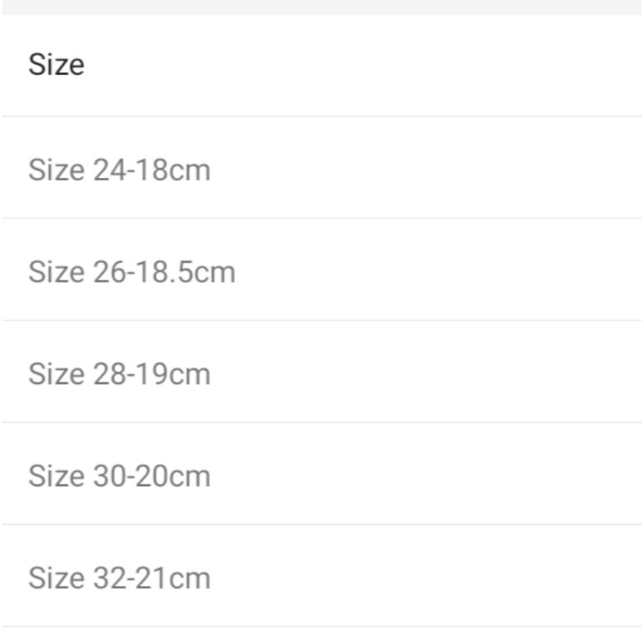Set shoe size to 28 (19cm)
Viewport: 644px width, 644px height.
pos(119,374)
